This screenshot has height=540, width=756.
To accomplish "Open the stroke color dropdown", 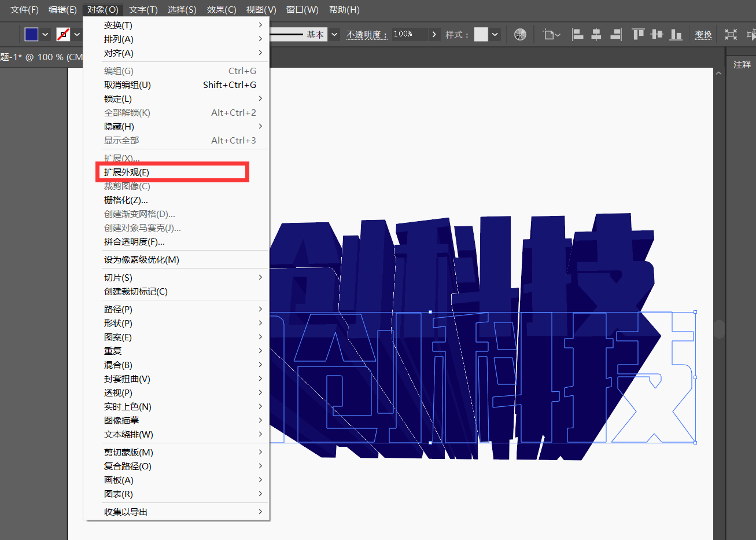I will pyautogui.click(x=77, y=35).
